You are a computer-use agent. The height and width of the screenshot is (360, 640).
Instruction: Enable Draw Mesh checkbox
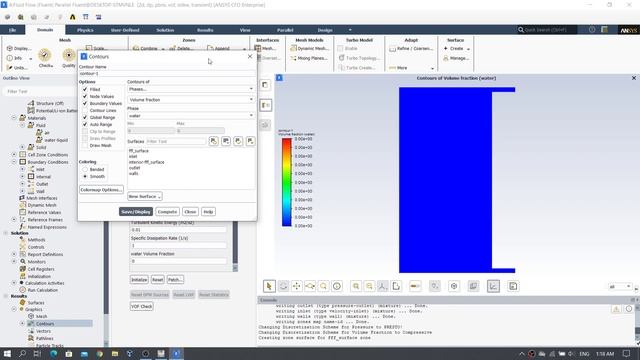coord(85,145)
